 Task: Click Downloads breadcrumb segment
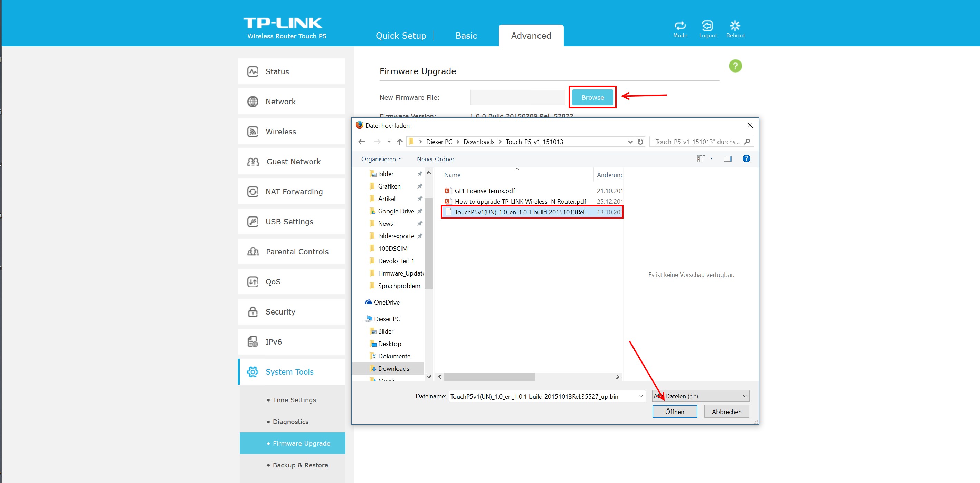pyautogui.click(x=478, y=142)
